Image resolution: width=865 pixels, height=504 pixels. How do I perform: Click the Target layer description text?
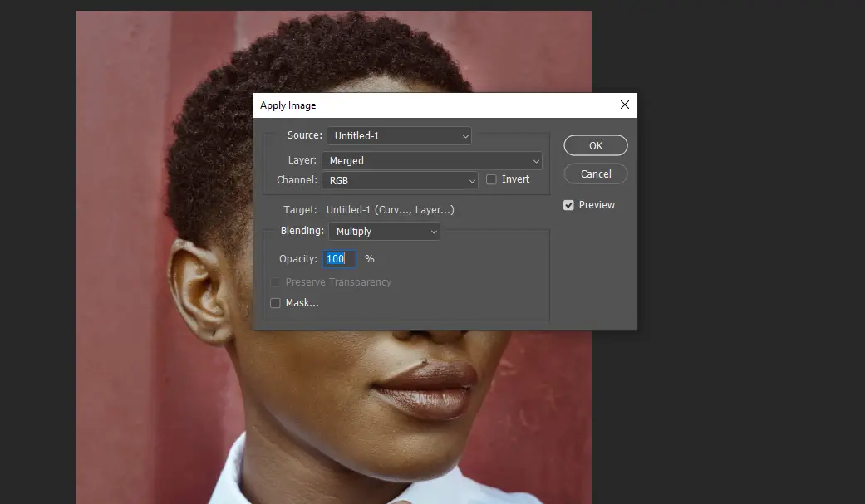pos(391,209)
